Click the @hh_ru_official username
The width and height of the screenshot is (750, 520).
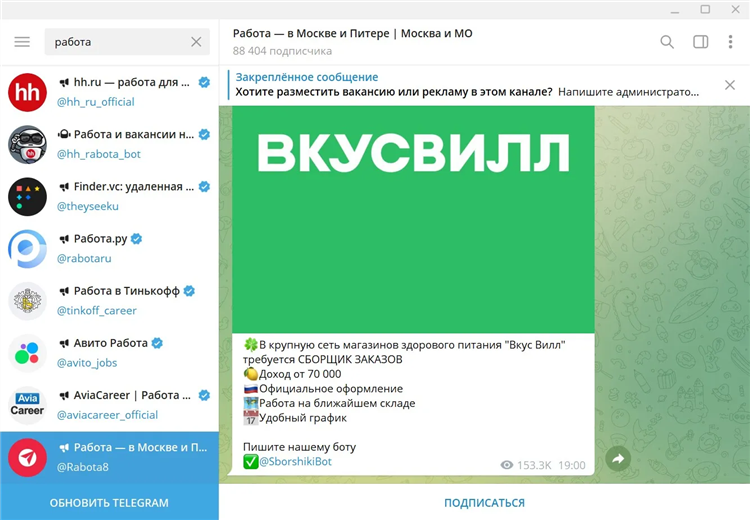(96, 102)
